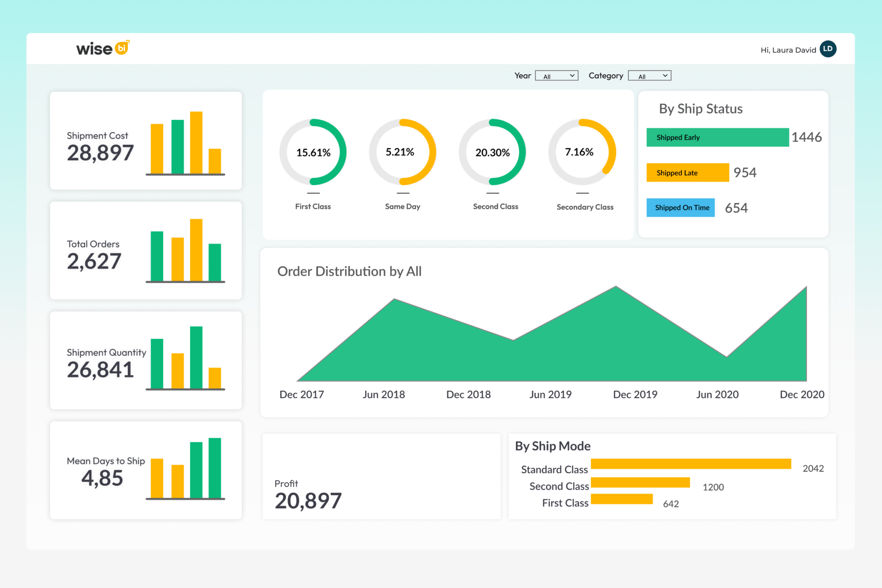The image size is (882, 588).
Task: Open the LD profile avatar
Action: click(x=827, y=49)
